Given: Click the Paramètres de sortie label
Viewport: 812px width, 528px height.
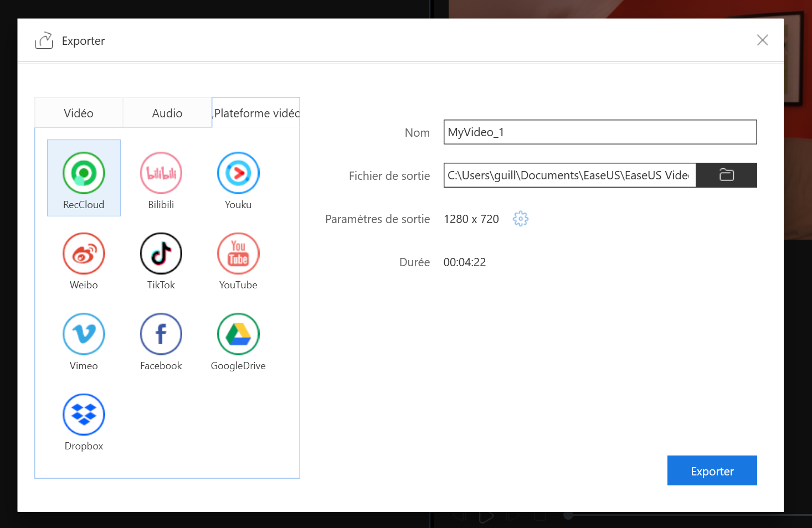Looking at the screenshot, I should [378, 219].
